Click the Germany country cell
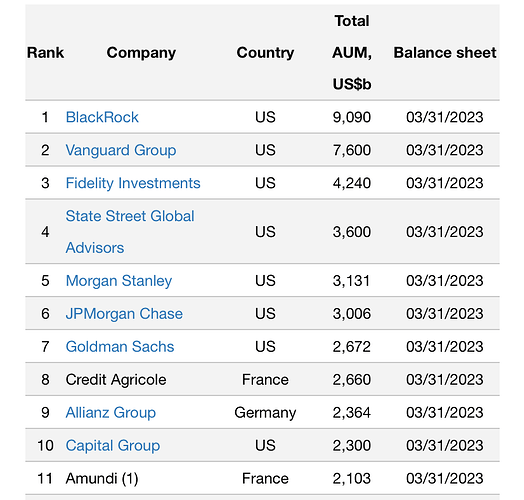 [x=265, y=412]
